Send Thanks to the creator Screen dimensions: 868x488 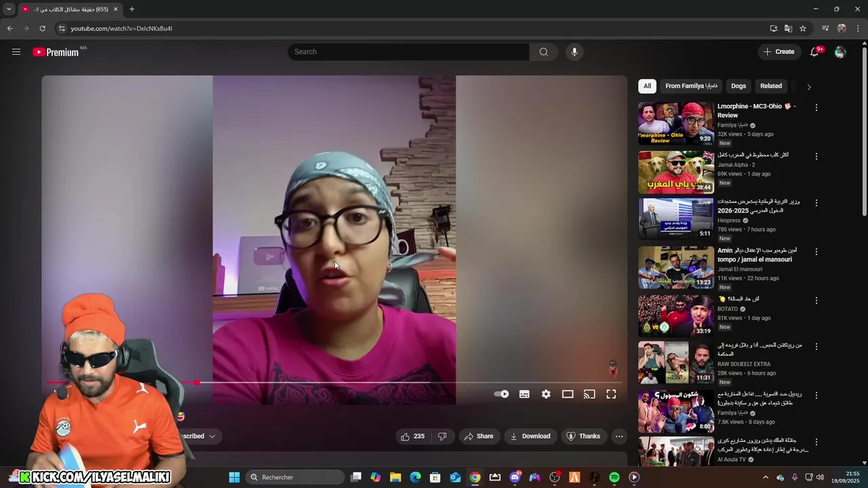(x=583, y=436)
